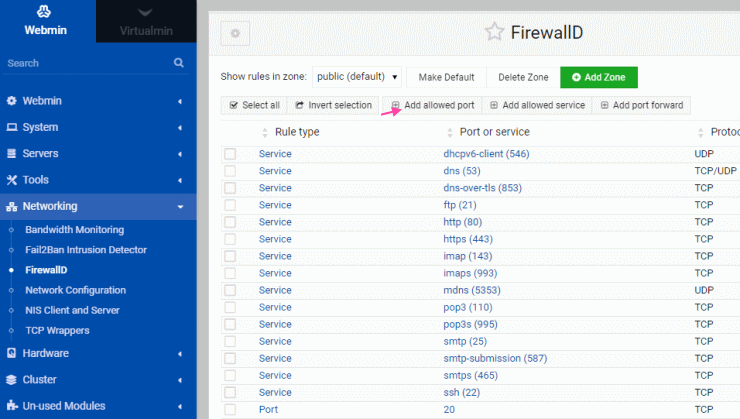The height and width of the screenshot is (419, 740).
Task: Click the System laptop icon
Action: tap(11, 127)
